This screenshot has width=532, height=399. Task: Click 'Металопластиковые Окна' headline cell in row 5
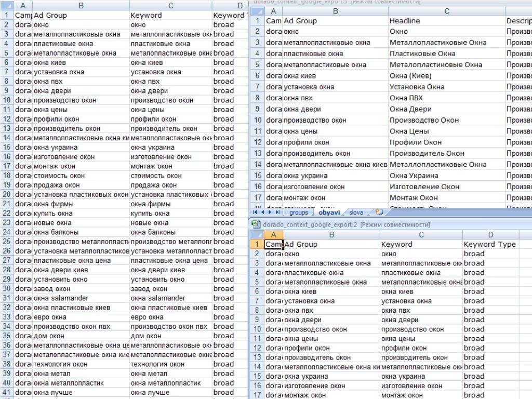447,65
